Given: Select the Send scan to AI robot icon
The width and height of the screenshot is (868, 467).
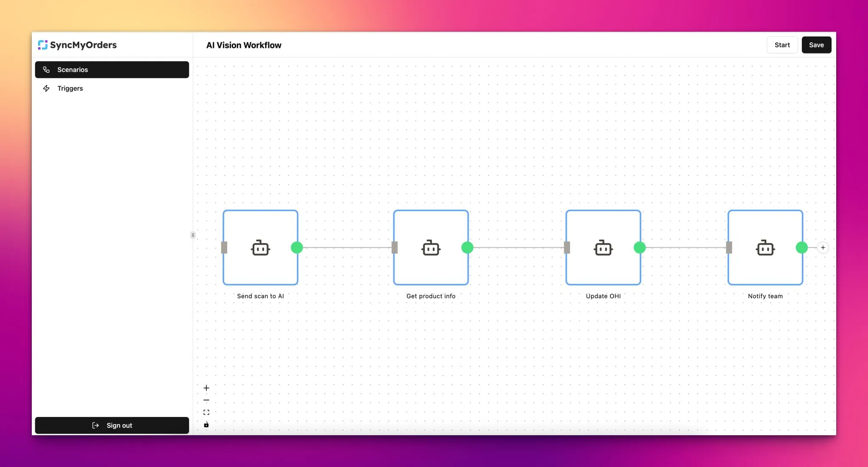Looking at the screenshot, I should 260,249.
